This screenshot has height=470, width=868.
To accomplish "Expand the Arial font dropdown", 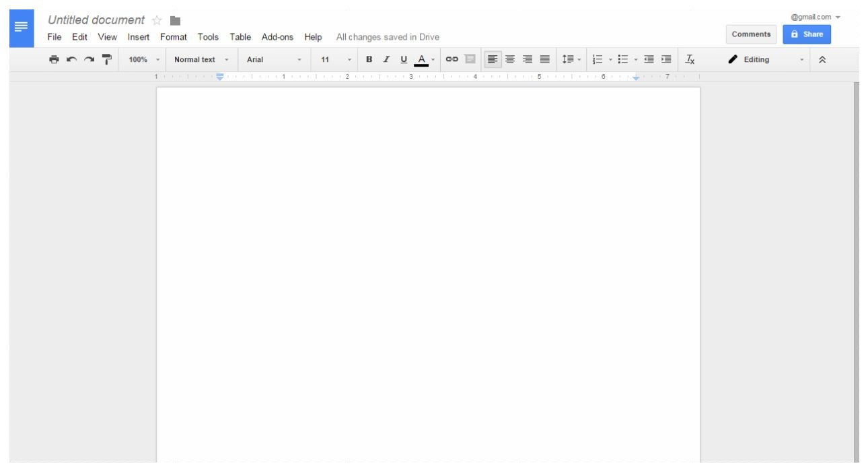I will click(x=274, y=60).
